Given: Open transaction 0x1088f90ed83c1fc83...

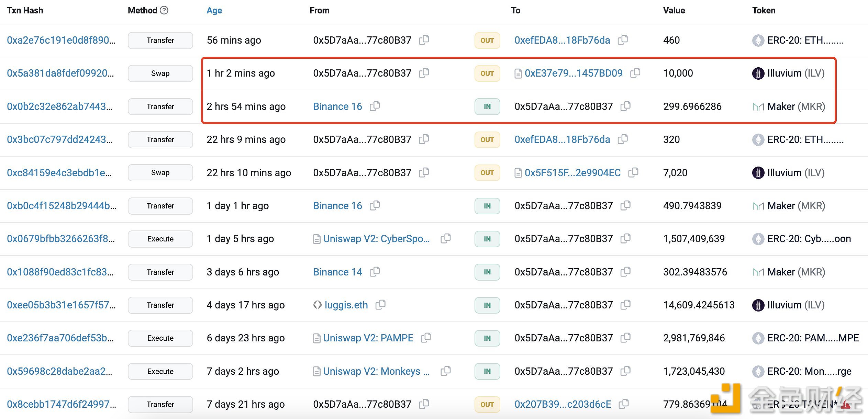Looking at the screenshot, I should coord(60,272).
